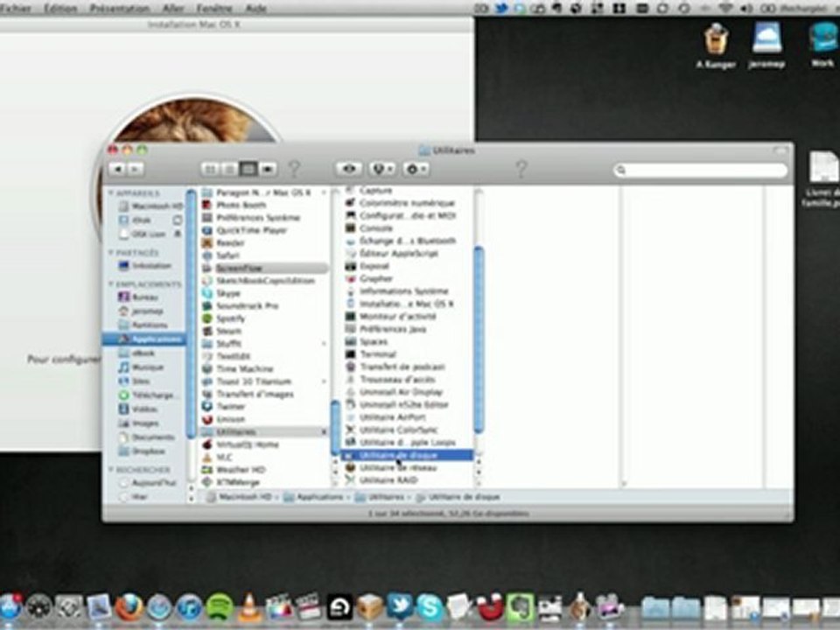
Task: Open Skype from the Dock
Action: (430, 607)
